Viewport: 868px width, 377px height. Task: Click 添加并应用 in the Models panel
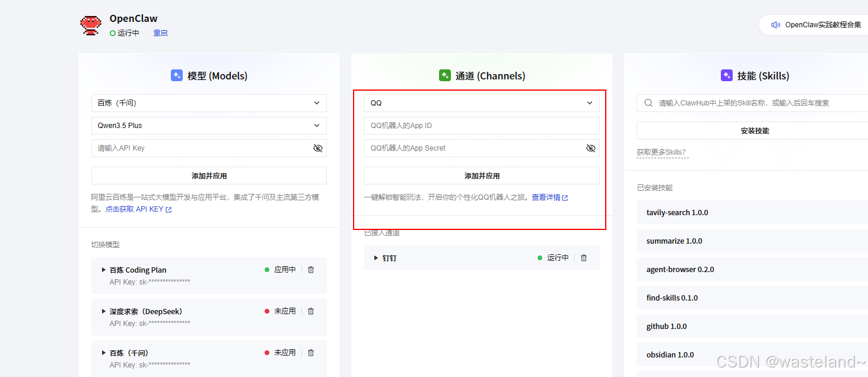pyautogui.click(x=209, y=175)
